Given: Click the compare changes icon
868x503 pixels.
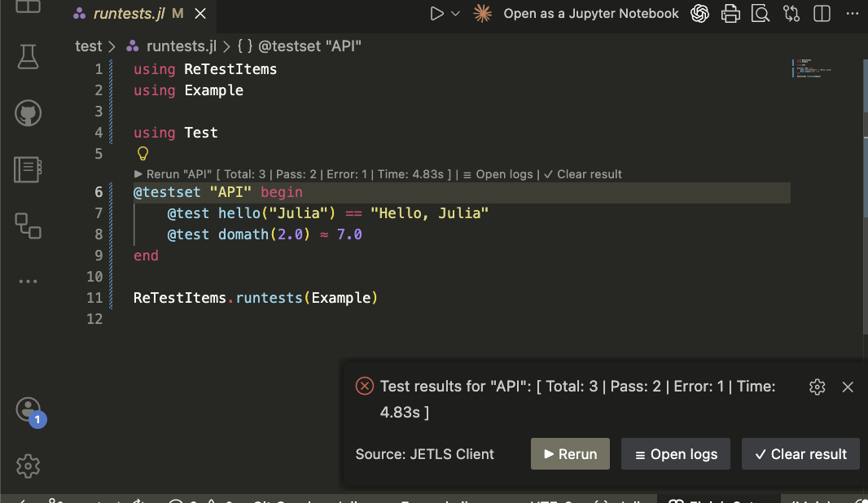Looking at the screenshot, I should 791,13.
